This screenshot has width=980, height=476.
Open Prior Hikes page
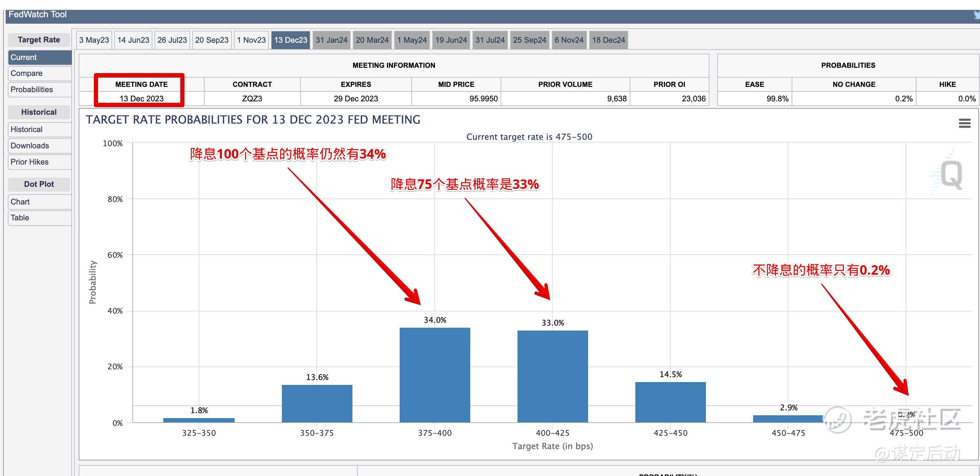[39, 162]
